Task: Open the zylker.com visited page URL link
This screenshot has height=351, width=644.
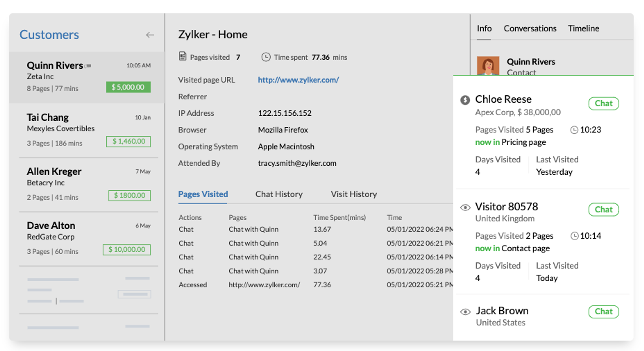Action: coord(298,80)
